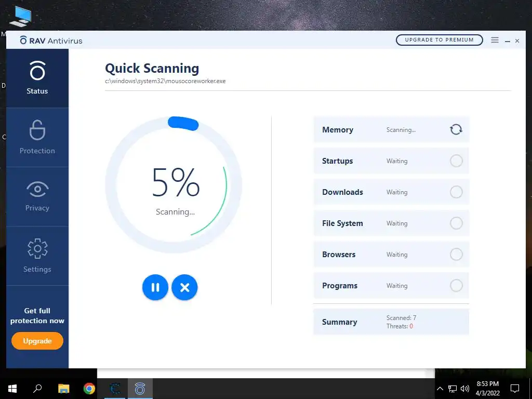Click the Memory row label

click(338, 129)
